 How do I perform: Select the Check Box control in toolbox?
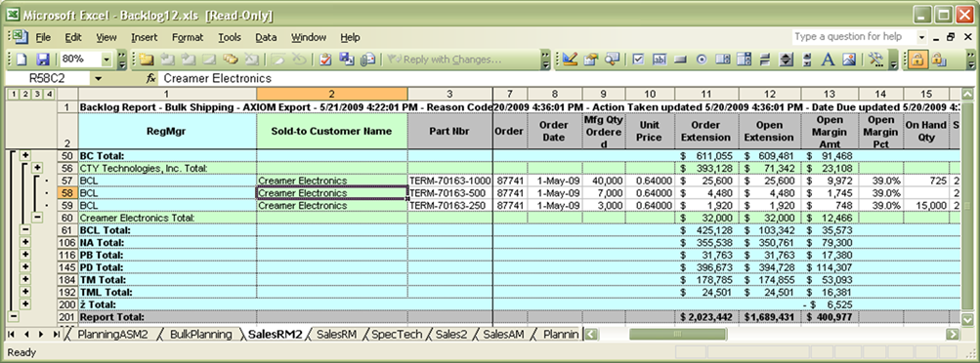point(638,60)
